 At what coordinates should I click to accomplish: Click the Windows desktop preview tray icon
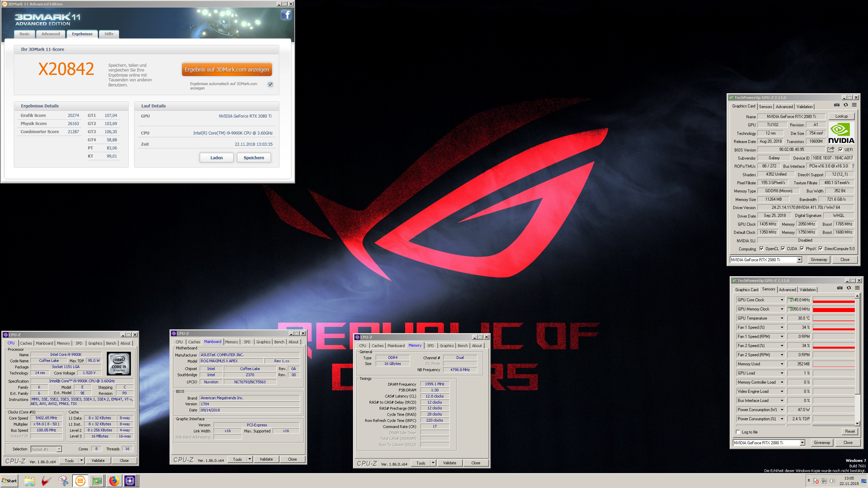point(864,481)
